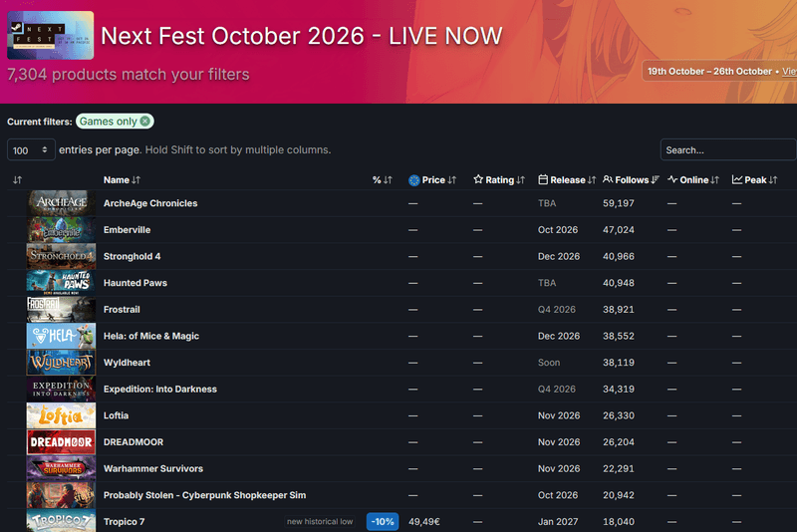797x532 pixels.
Task: Open the Wyldheart game link
Action: click(x=128, y=363)
